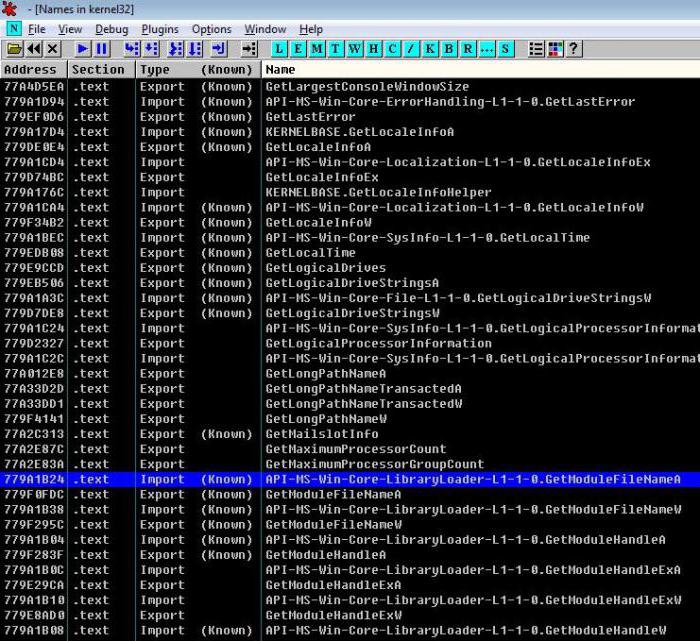This screenshot has height=641, width=700.
Task: Select address 779E8AD0 row
Action: tap(350, 616)
